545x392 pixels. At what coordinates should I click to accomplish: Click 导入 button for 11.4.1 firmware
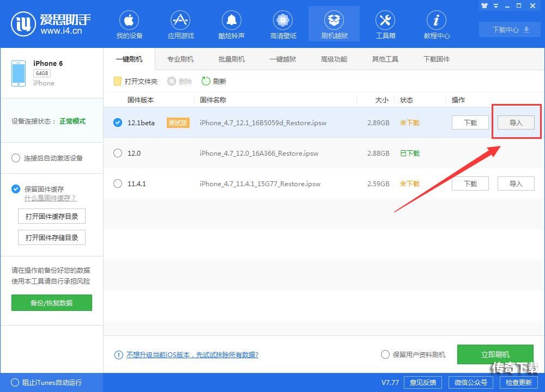coord(516,183)
